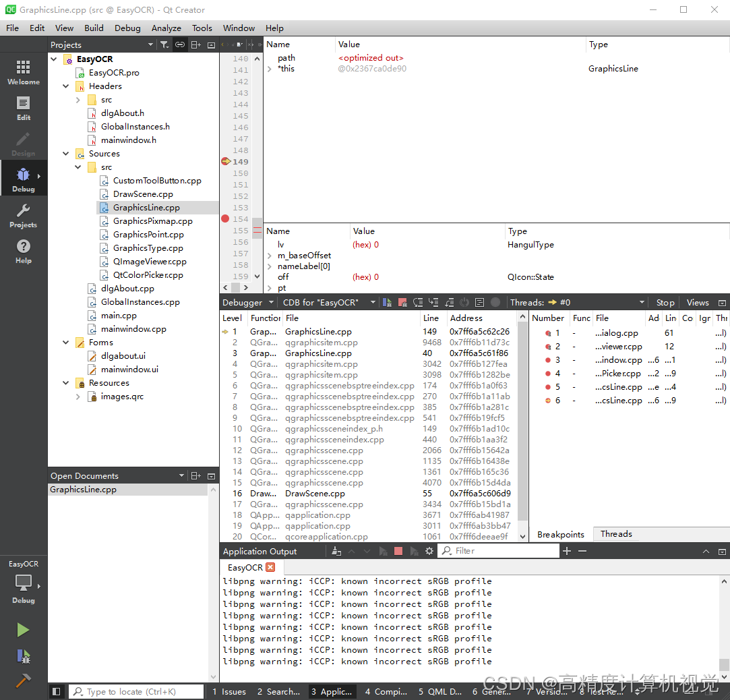Split the Projects panel
Viewport: 730px width, 700px height.
tap(196, 45)
